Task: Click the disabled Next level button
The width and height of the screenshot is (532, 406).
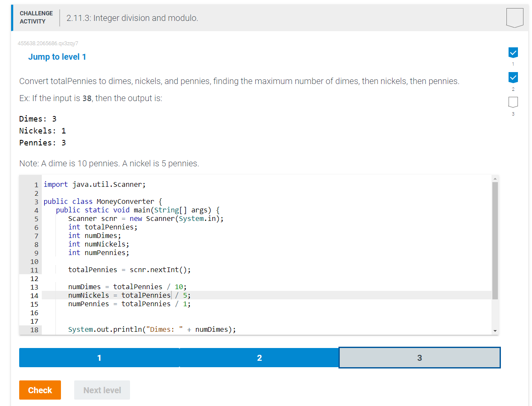Action: 102,390
